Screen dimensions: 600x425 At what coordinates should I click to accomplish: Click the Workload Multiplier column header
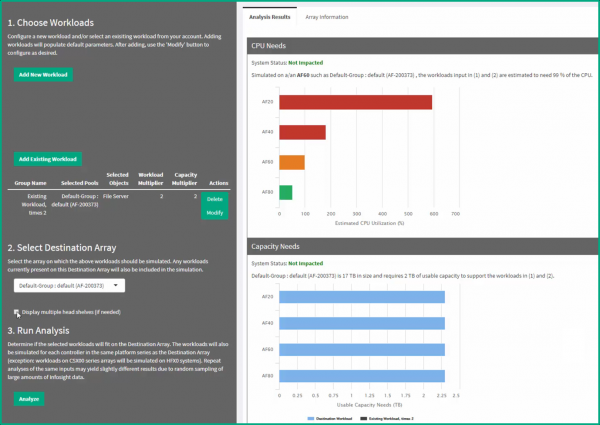tap(150, 178)
